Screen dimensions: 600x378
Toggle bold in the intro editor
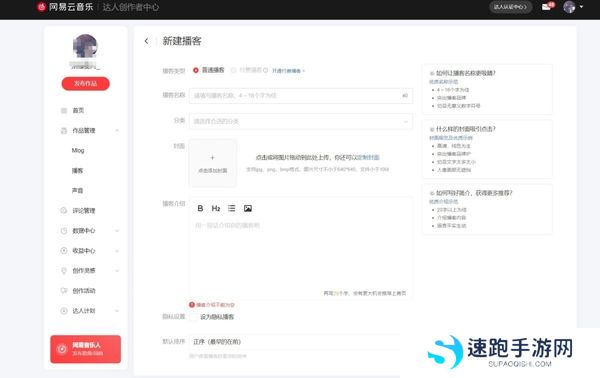tap(200, 208)
